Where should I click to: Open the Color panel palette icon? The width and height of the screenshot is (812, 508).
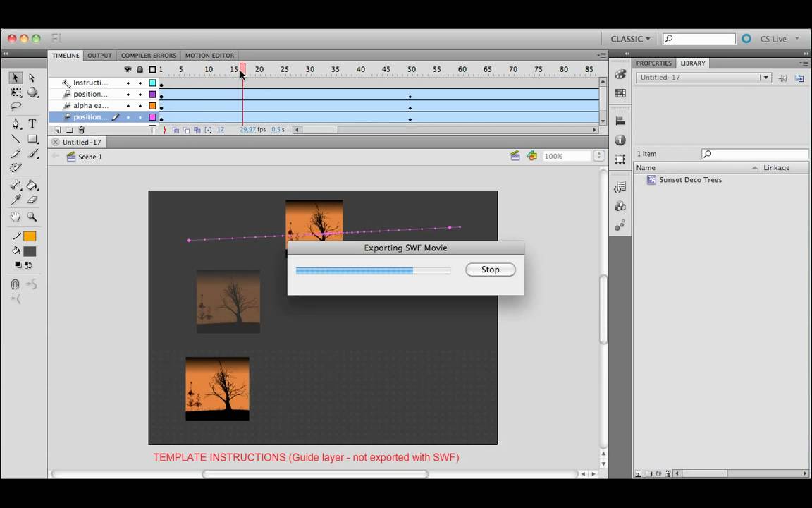pyautogui.click(x=620, y=74)
